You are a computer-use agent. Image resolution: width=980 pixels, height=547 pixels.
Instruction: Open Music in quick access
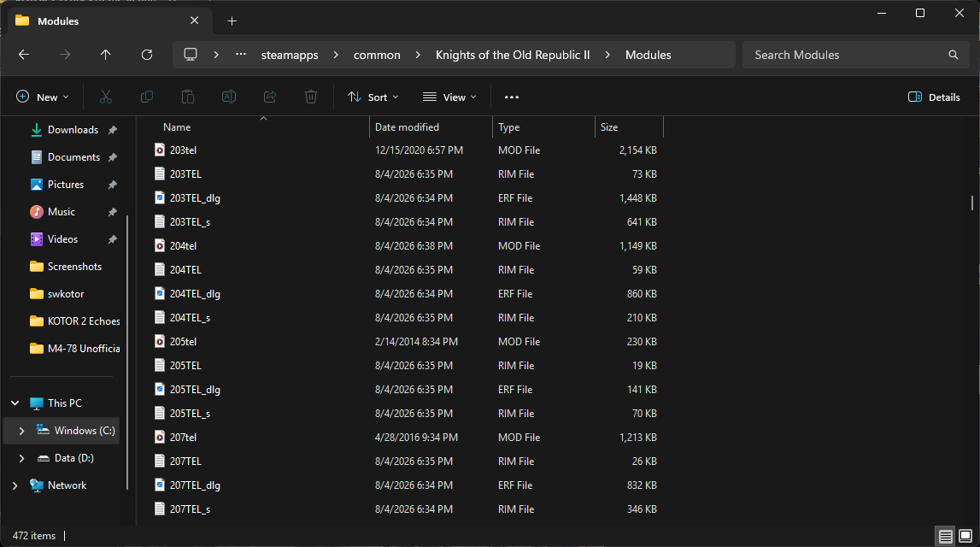tap(62, 212)
